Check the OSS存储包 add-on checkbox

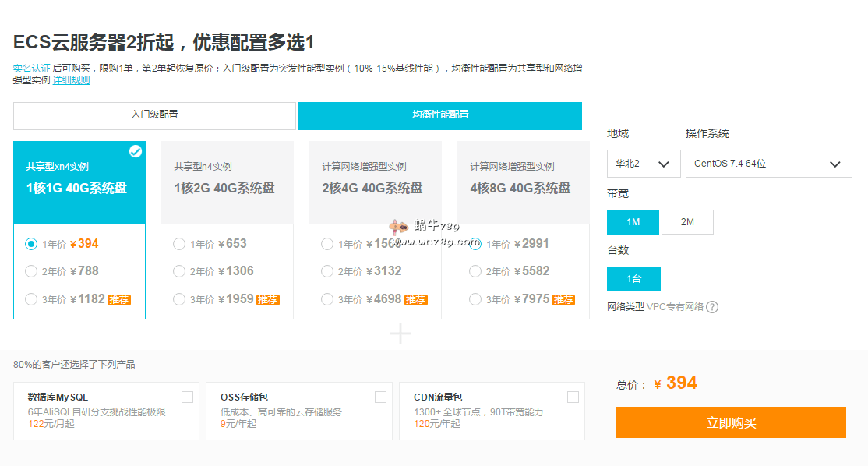[380, 397]
